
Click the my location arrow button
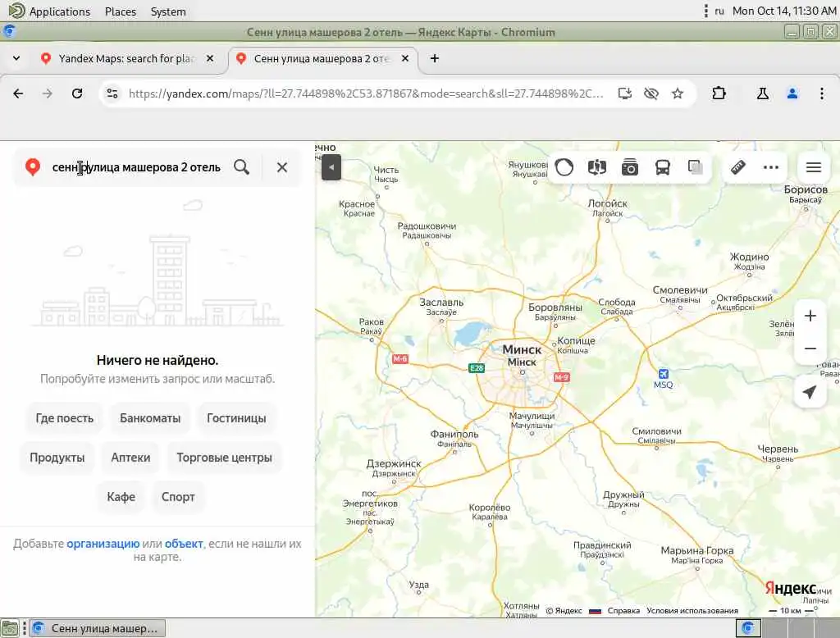810,392
